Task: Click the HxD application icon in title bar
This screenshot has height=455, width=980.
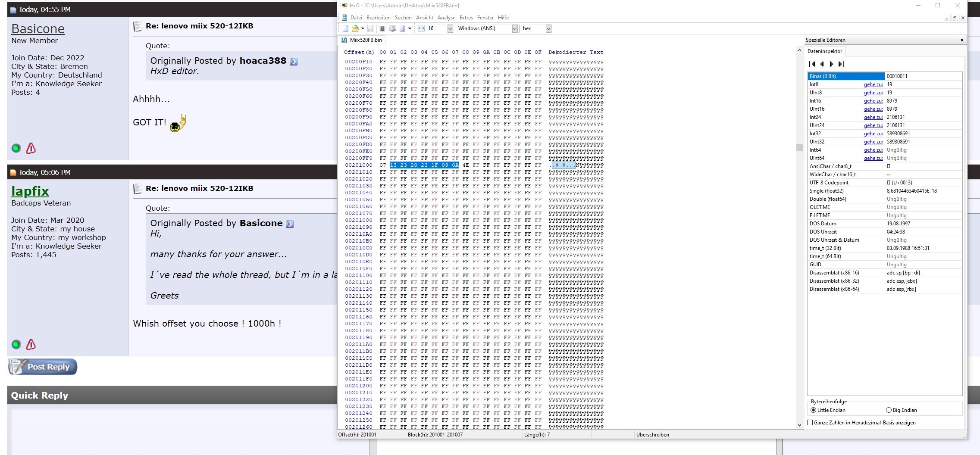Action: point(344,6)
